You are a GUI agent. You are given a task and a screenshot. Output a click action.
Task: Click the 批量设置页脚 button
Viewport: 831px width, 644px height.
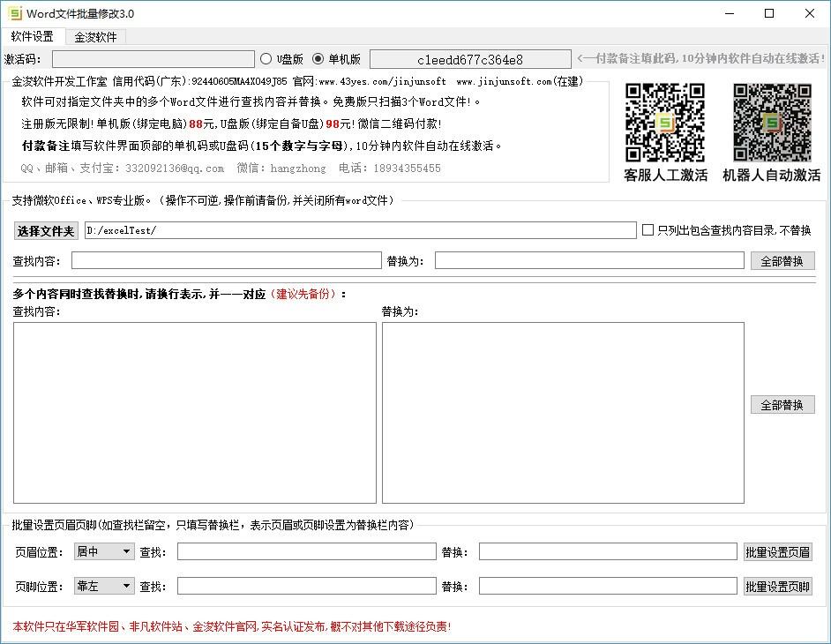click(x=777, y=587)
